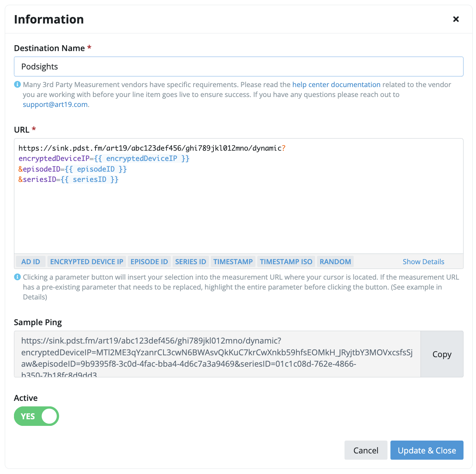Expand Show Details for parameters
This screenshot has height=474, width=476.
click(x=423, y=262)
